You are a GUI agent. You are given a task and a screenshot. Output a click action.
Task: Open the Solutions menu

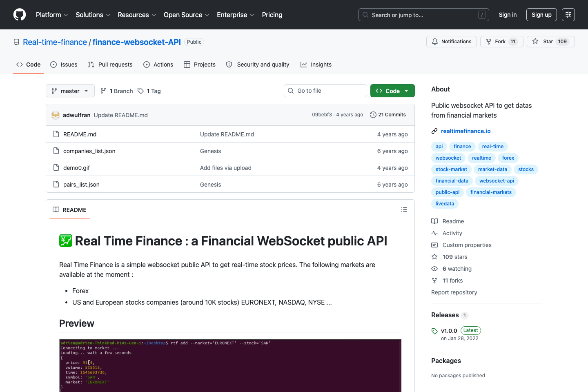click(x=93, y=15)
